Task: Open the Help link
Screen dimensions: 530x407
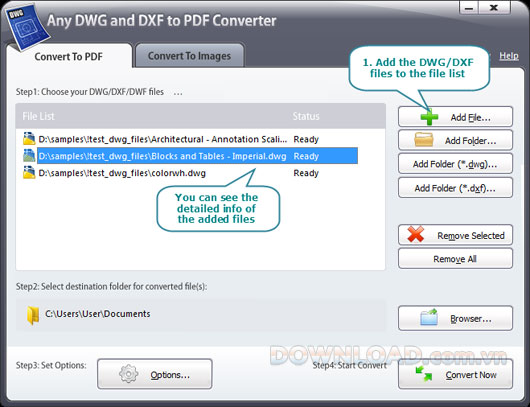Action: click(x=509, y=56)
